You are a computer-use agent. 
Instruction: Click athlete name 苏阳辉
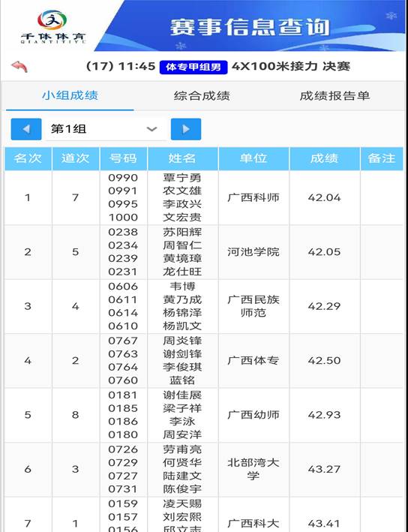click(x=182, y=232)
